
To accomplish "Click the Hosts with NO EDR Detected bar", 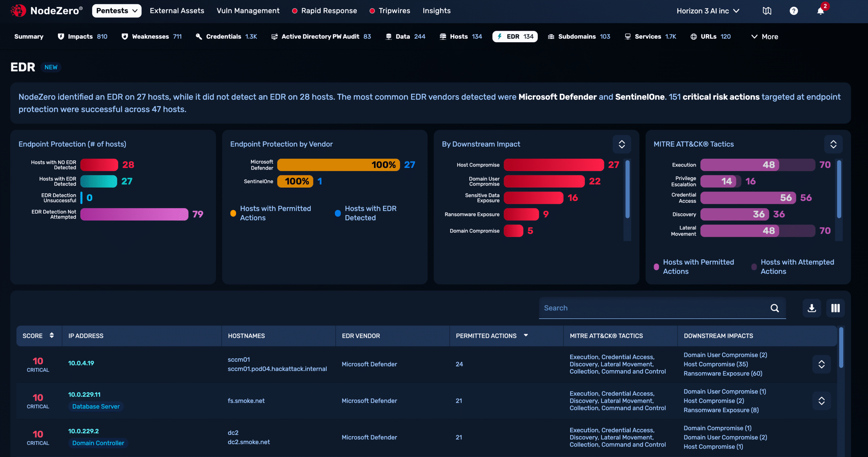I will (99, 165).
